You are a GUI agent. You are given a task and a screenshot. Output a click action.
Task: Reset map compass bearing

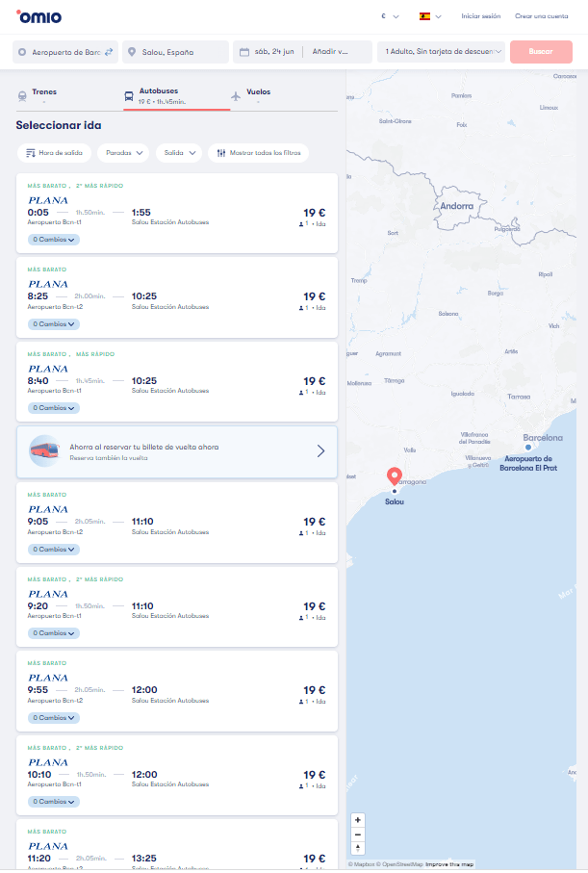click(x=357, y=848)
